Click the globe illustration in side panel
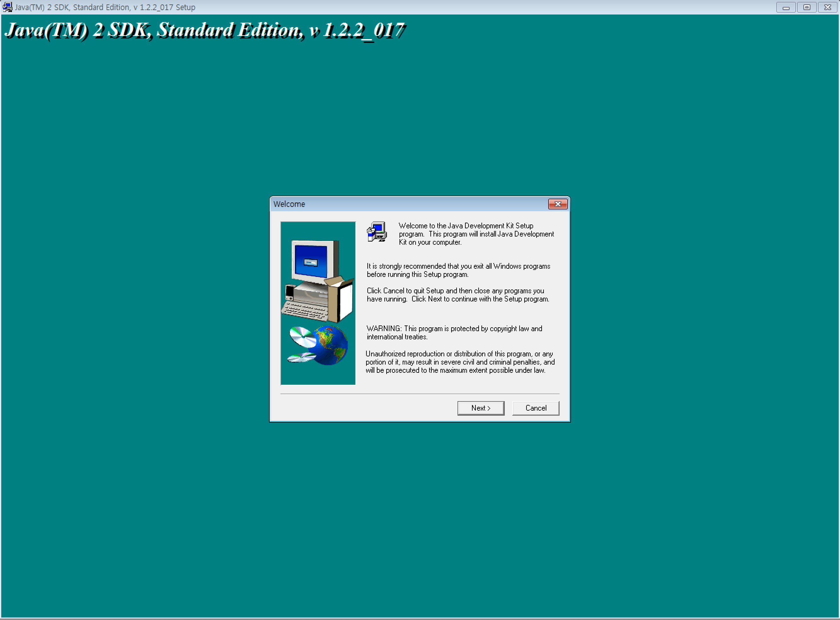Image resolution: width=840 pixels, height=620 pixels. coord(331,345)
